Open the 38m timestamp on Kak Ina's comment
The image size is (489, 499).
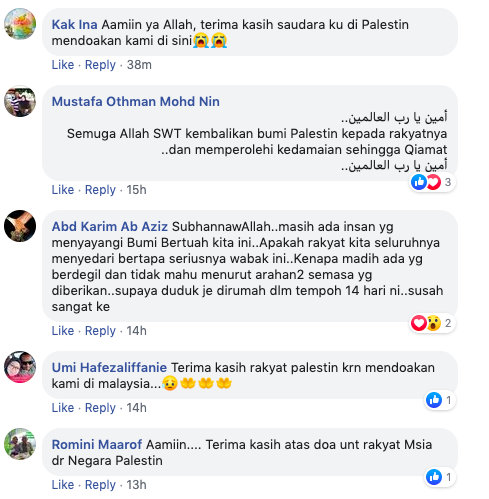[139, 65]
